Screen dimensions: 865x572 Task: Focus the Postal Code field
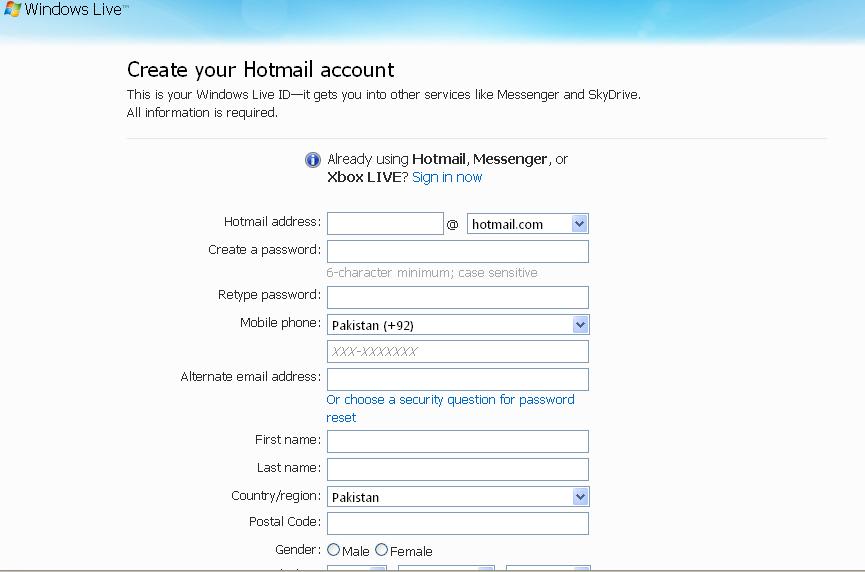tap(457, 523)
